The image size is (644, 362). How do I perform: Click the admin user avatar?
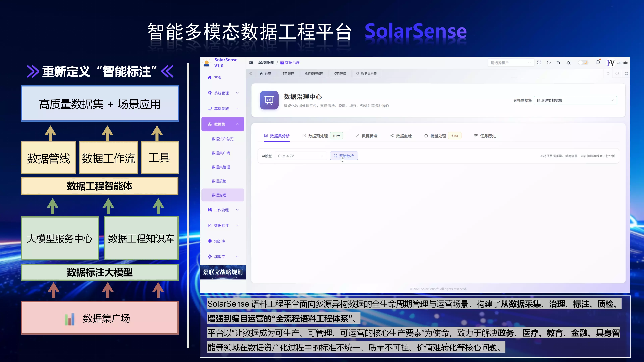tap(611, 63)
